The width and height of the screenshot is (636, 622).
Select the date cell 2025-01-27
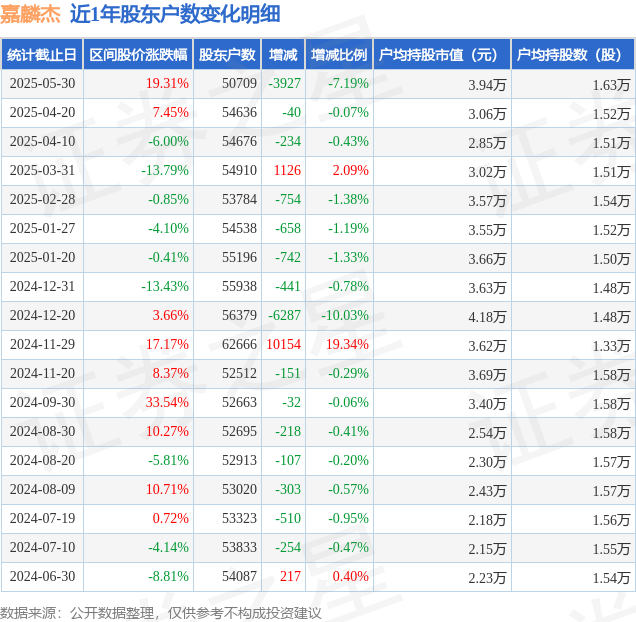pyautogui.click(x=43, y=228)
